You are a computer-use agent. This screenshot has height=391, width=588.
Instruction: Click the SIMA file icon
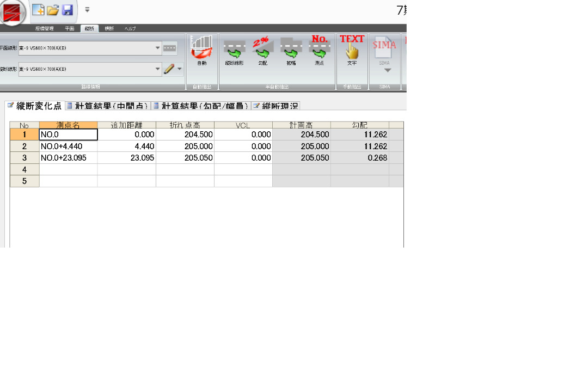(384, 48)
